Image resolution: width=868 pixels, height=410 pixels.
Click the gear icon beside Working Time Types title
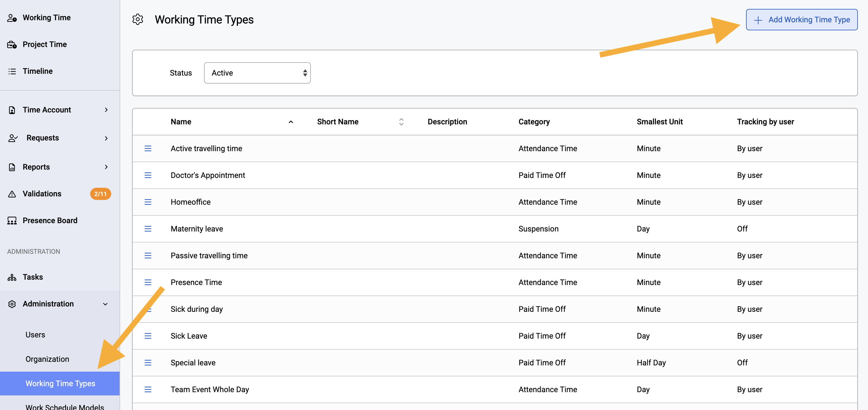138,20
